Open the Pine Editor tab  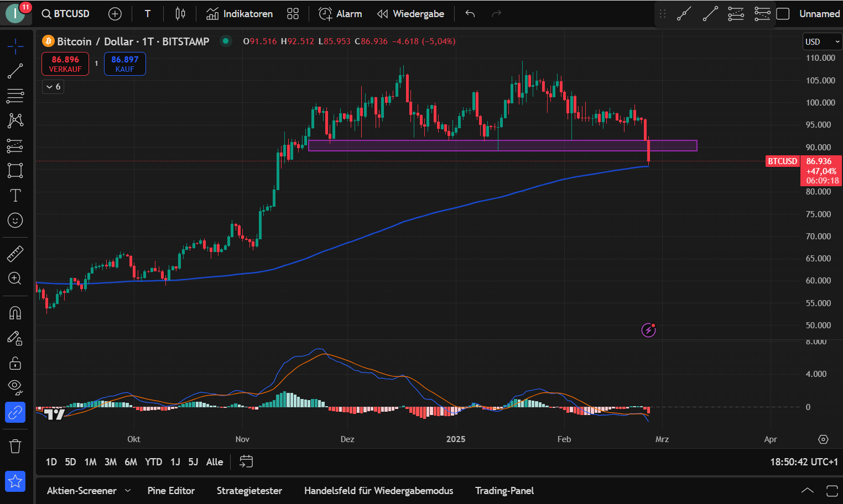[171, 491]
